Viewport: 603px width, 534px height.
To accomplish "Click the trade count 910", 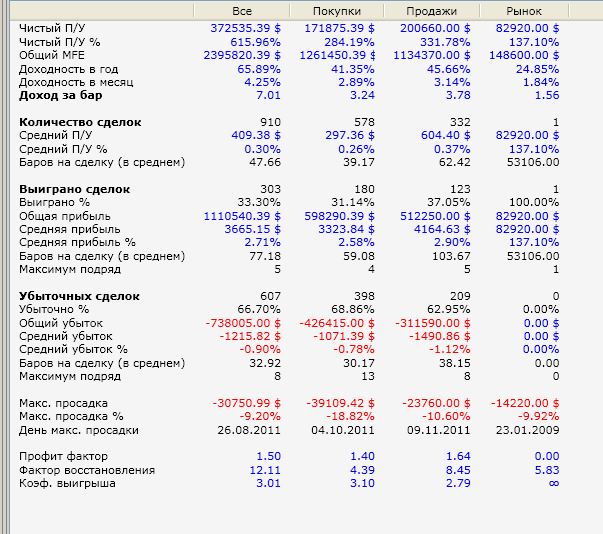I will 270,122.
